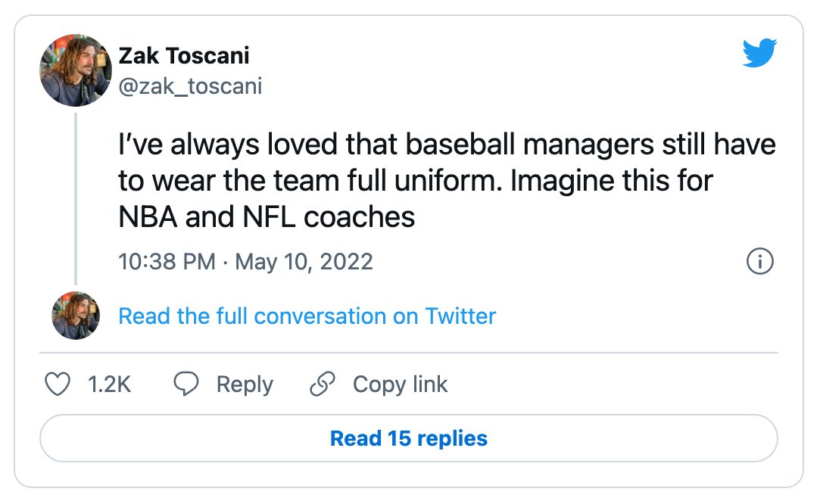Click the Reply text label
The image size is (820, 504).
[x=245, y=384]
